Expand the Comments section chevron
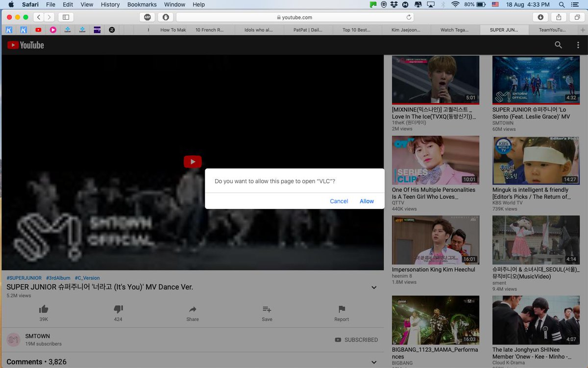Image resolution: width=588 pixels, height=368 pixels. [x=374, y=363]
